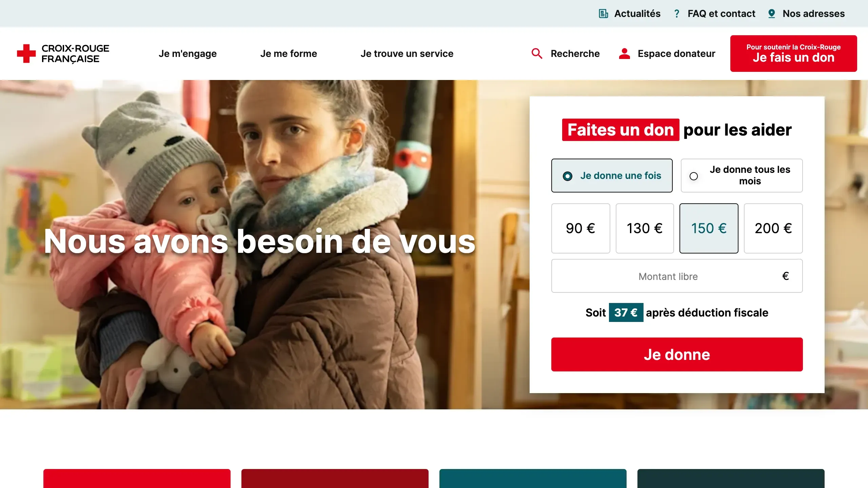Click the location pin icon
Screen dimensions: 868x488
click(771, 14)
